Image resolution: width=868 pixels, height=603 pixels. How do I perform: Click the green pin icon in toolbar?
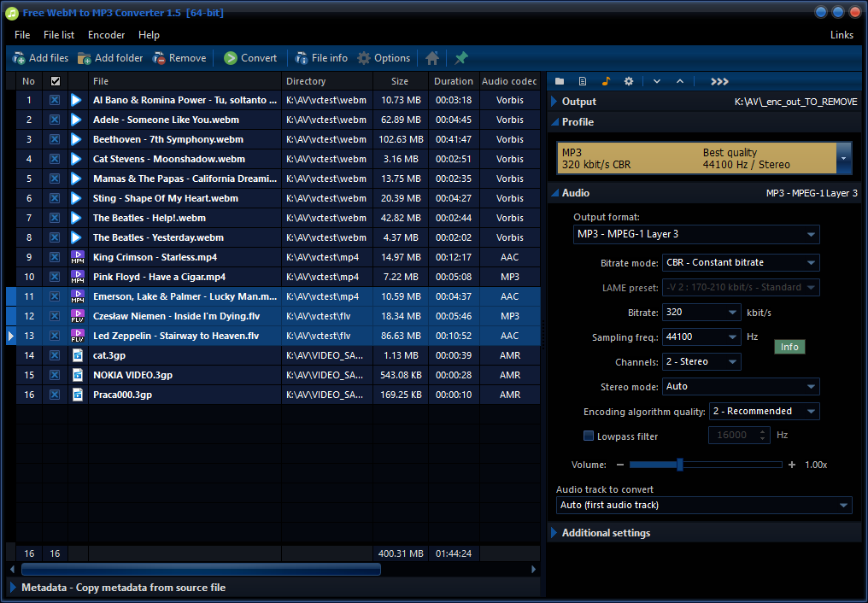[x=461, y=58]
